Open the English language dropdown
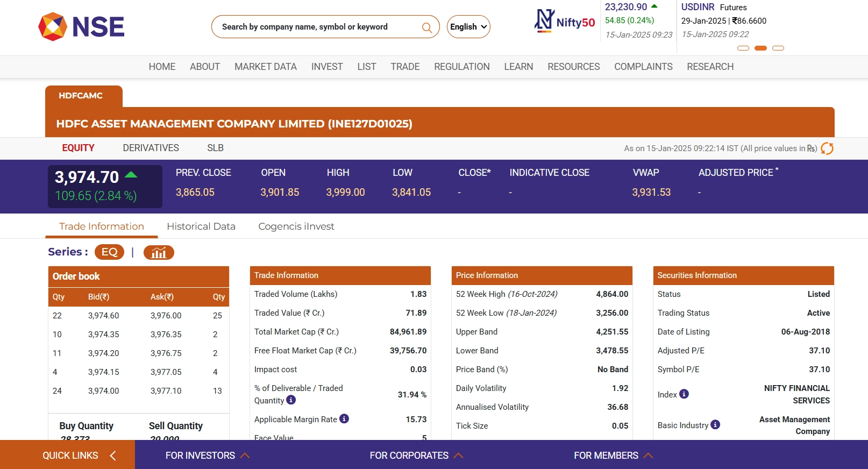The width and height of the screenshot is (868, 469). 468,27
